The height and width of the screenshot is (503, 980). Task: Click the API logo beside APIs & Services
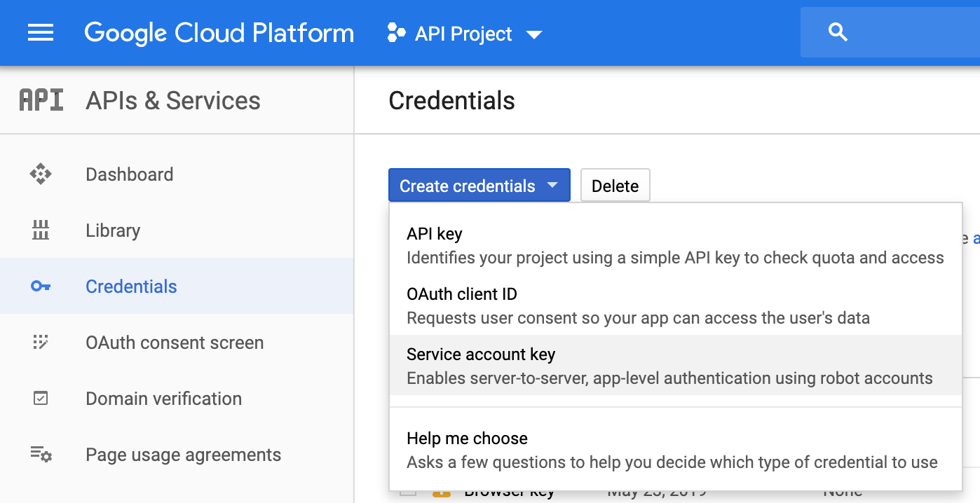pyautogui.click(x=41, y=101)
